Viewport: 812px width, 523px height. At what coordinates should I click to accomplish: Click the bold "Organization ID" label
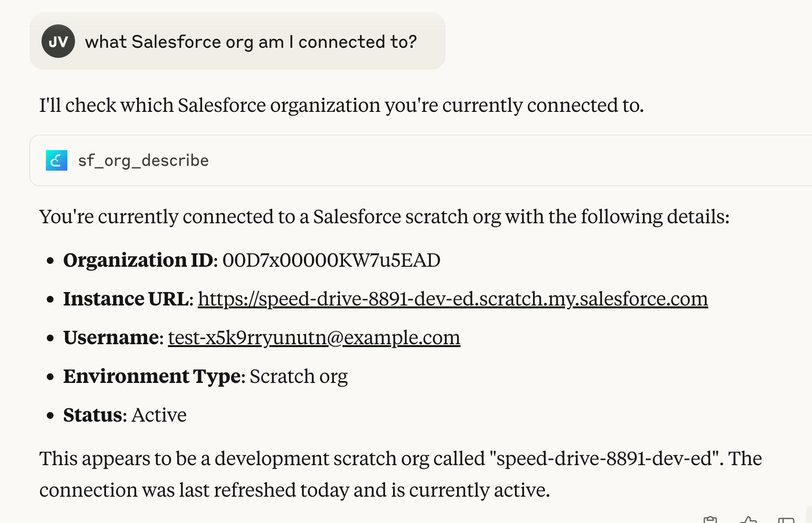pos(138,260)
